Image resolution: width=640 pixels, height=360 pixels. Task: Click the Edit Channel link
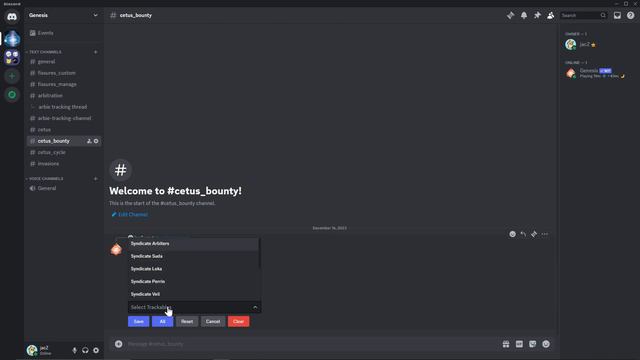129,214
